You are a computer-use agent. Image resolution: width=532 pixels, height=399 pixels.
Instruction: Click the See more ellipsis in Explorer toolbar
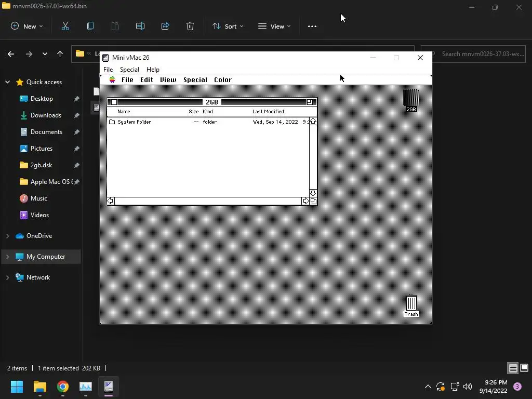312,26
